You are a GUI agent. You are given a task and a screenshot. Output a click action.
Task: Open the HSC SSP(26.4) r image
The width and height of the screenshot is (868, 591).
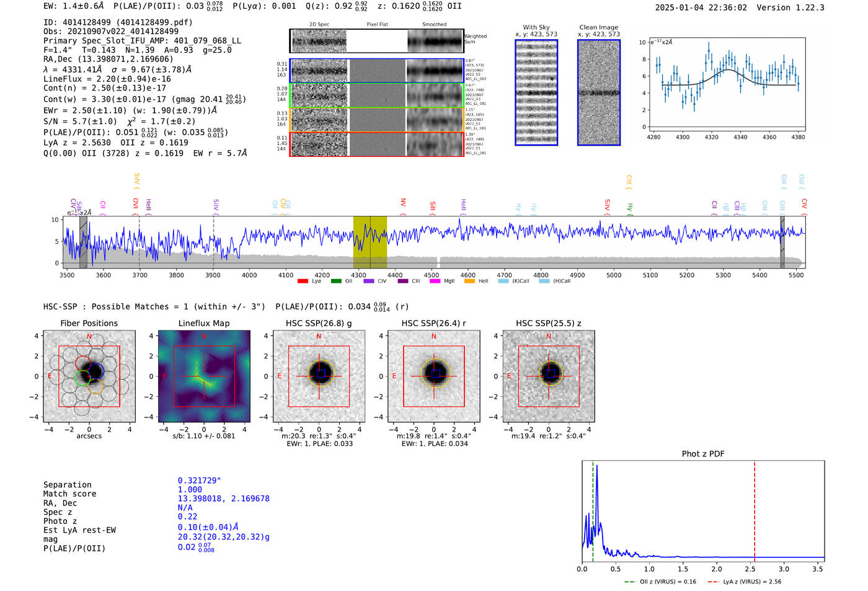point(434,376)
